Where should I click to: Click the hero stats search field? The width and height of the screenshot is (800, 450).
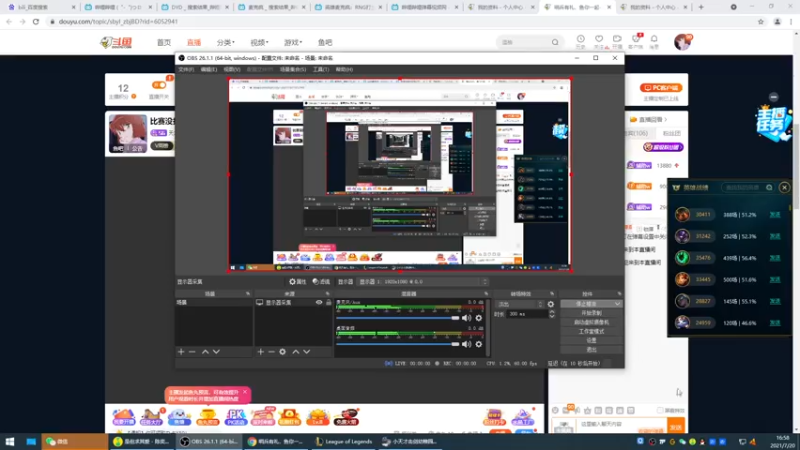(748, 187)
